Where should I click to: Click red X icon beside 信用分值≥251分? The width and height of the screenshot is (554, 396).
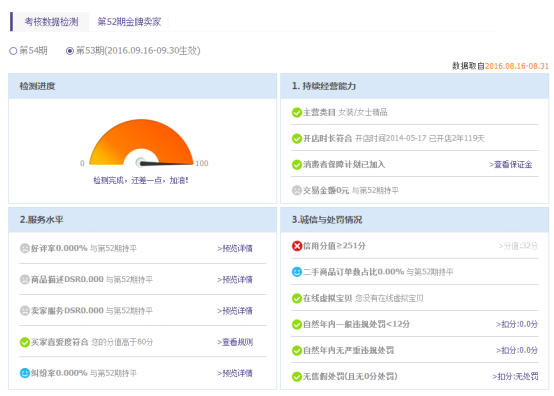click(x=296, y=246)
